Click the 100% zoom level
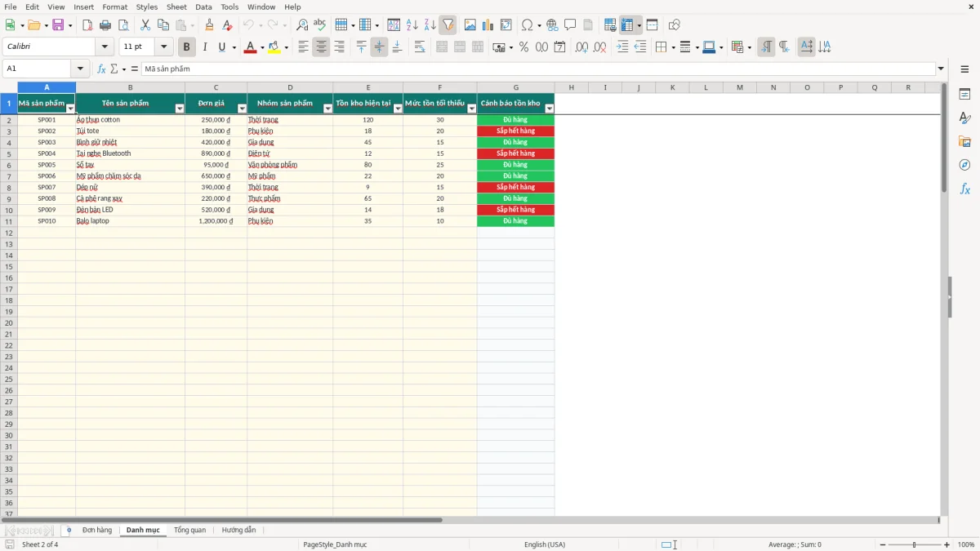Viewport: 980px width, 551px height. point(966,544)
